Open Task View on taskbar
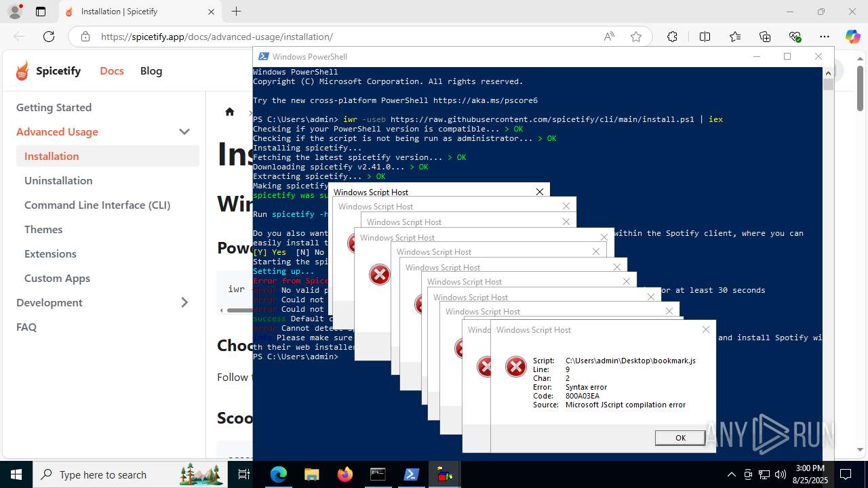The width and height of the screenshot is (868, 488). [x=245, y=474]
